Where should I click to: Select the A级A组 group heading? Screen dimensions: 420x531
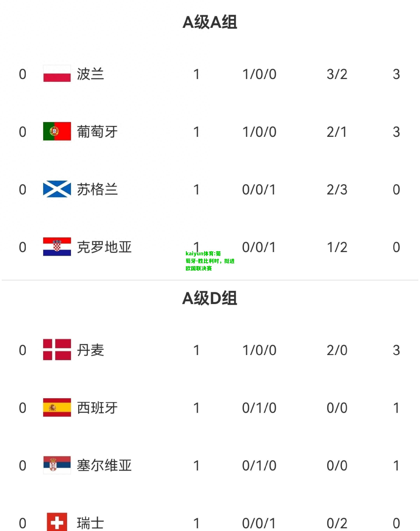210,22
